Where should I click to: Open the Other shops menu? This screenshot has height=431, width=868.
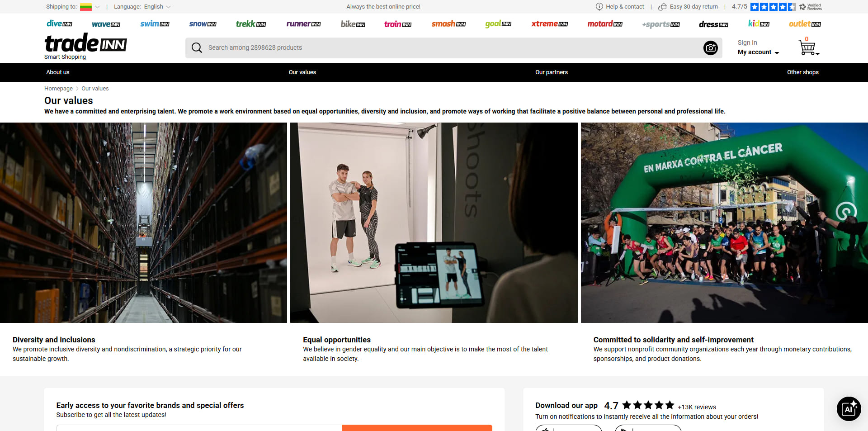click(803, 72)
